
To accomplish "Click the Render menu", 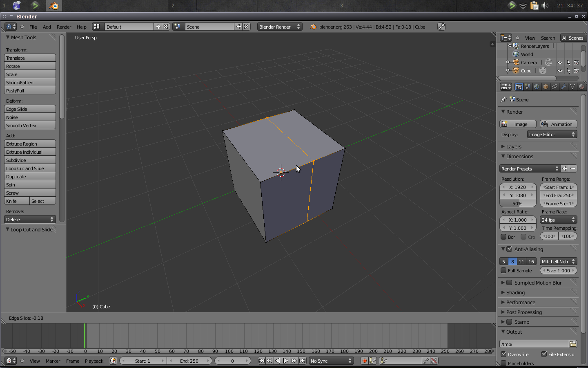I will (x=64, y=27).
